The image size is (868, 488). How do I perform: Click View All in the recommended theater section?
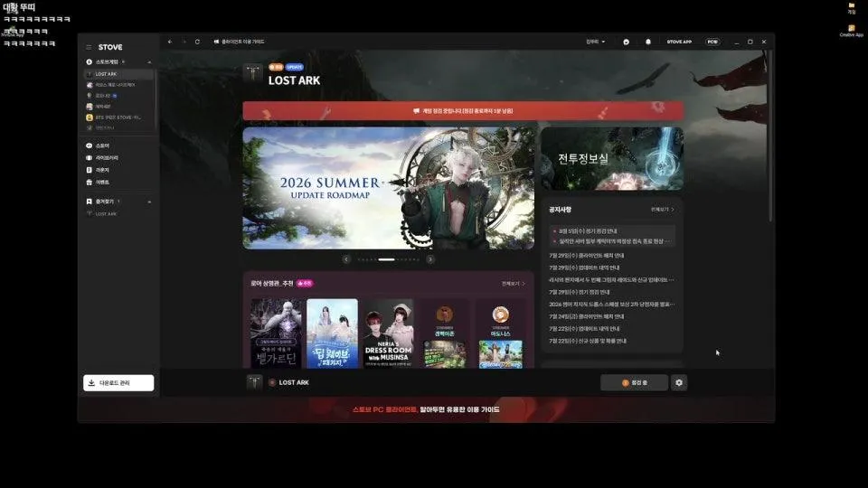tap(514, 283)
